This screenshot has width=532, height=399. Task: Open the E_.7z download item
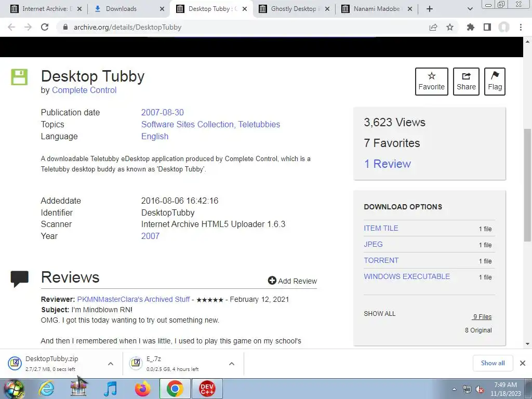coord(173,363)
